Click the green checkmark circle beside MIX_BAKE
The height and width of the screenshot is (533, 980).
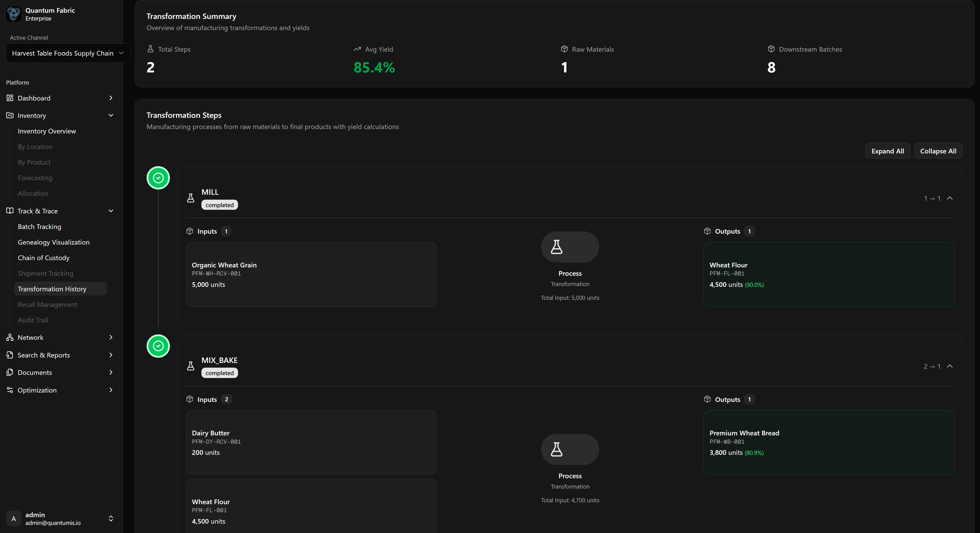(158, 346)
